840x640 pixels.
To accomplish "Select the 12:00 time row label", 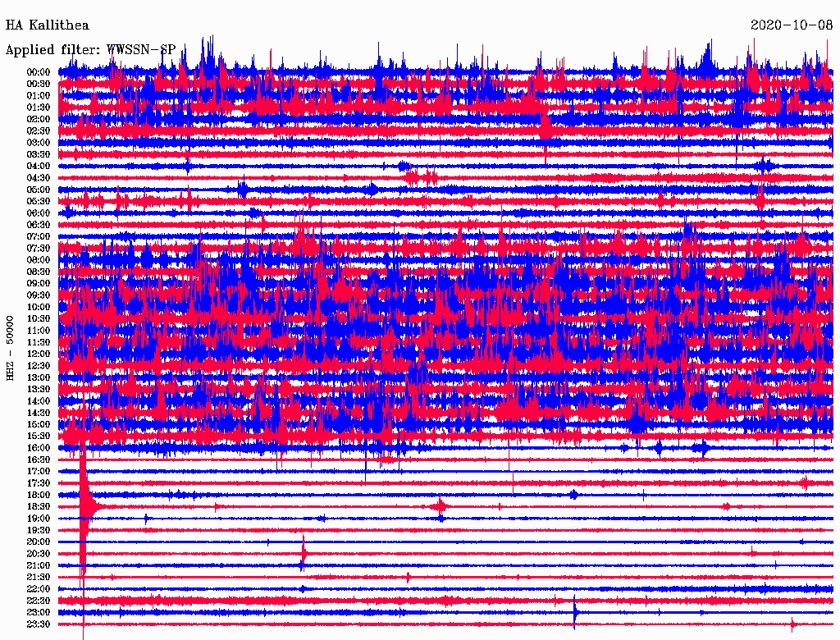I will click(x=39, y=354).
